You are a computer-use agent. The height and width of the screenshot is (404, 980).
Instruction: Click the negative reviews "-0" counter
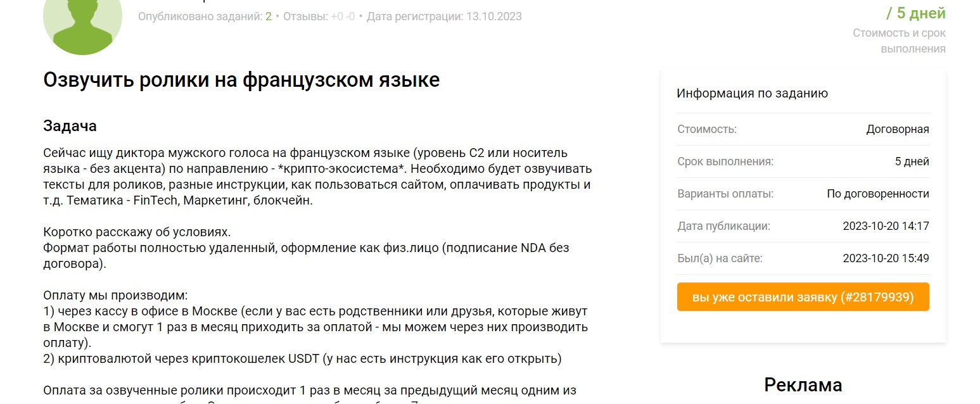[x=349, y=16]
